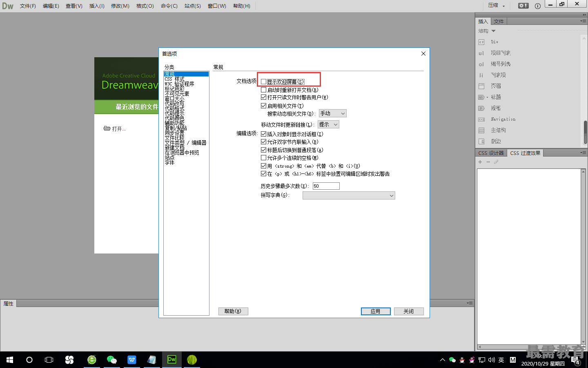This screenshot has height=368, width=588.
Task: Open the 拼写字典 dropdown
Action: (349, 195)
